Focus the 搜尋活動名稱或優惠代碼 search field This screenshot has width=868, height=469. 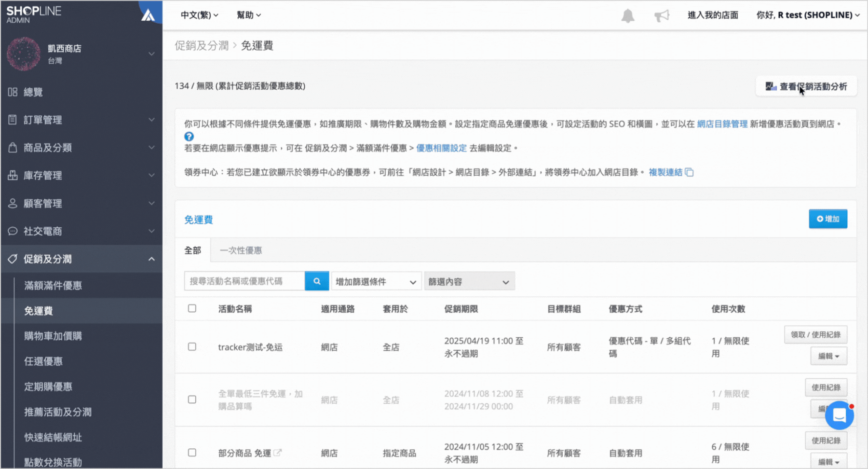tap(244, 281)
